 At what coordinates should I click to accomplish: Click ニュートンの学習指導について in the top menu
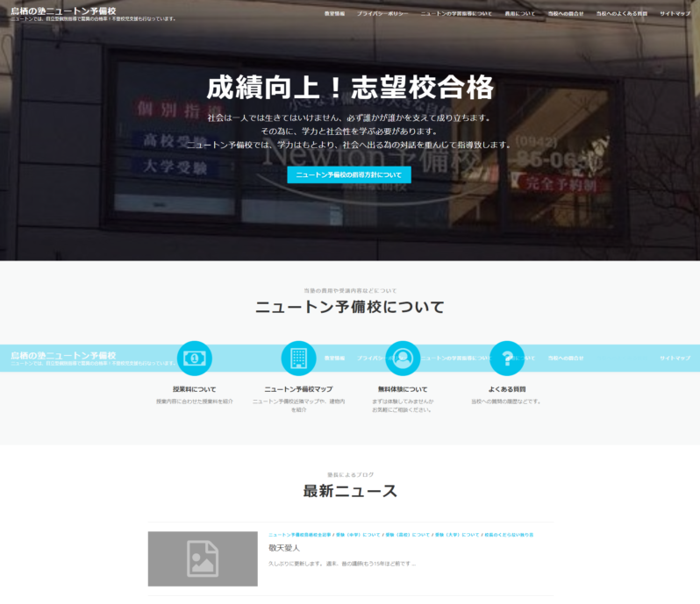pyautogui.click(x=456, y=15)
